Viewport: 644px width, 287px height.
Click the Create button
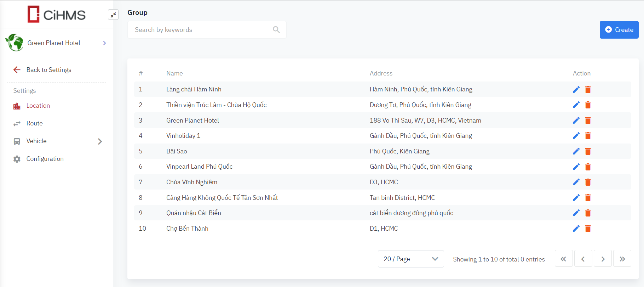point(619,30)
